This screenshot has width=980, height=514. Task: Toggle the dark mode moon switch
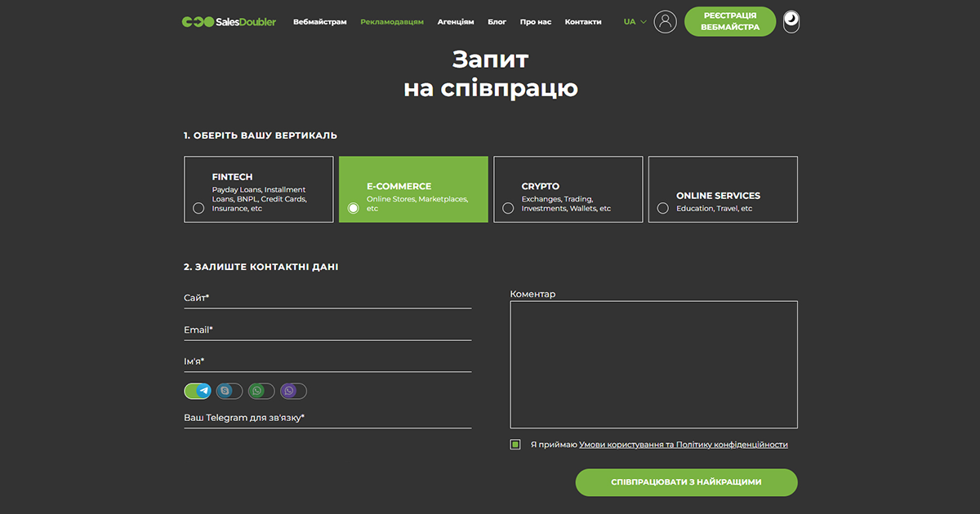[x=791, y=21]
